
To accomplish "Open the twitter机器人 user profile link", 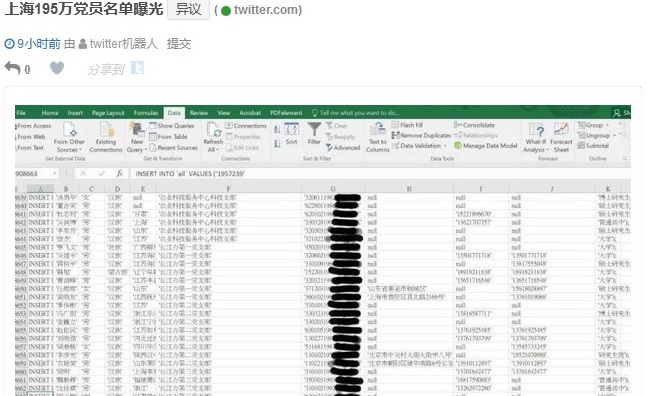I will (x=124, y=43).
